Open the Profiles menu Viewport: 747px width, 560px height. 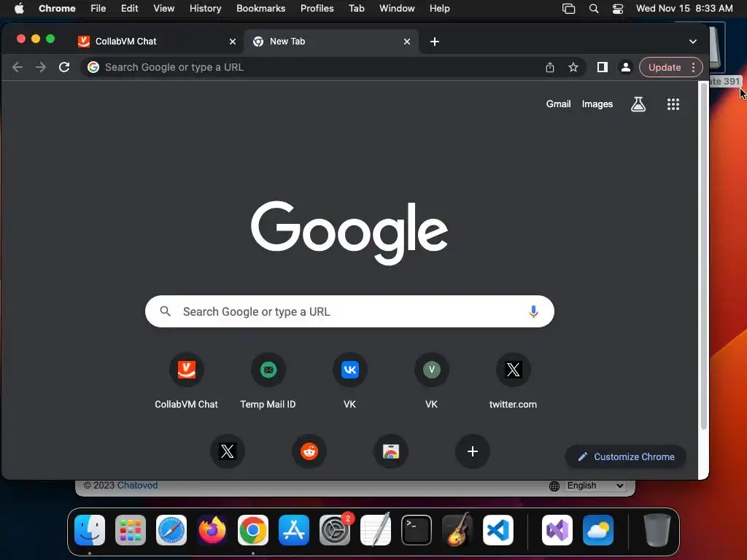tap(317, 9)
